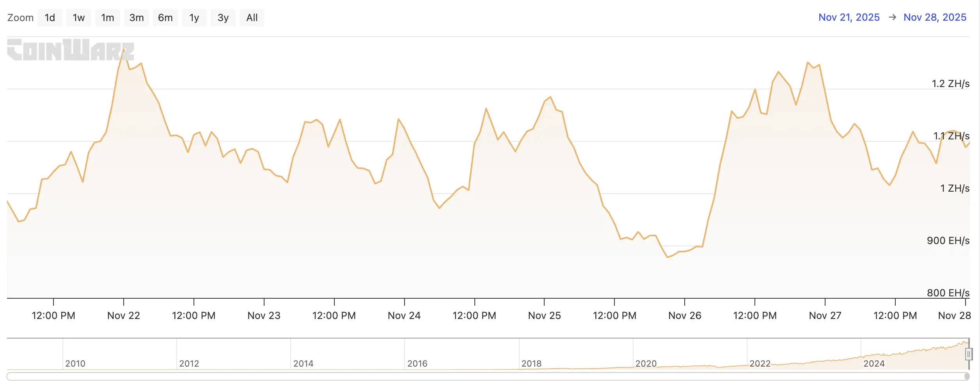The width and height of the screenshot is (980, 392).
Task: Click the Nov 27 axis label
Action: point(825,315)
